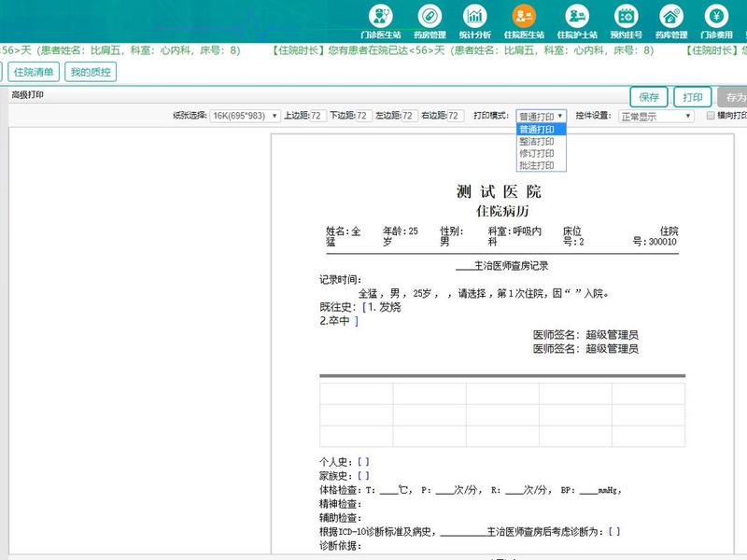Select the 住院医生站 orange icon
Image resolution: width=747 pixels, height=560 pixels.
524,21
